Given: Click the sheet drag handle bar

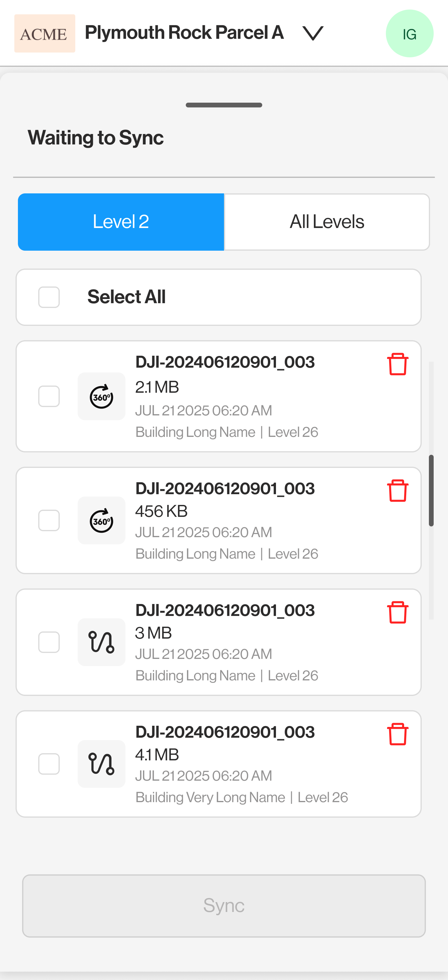Looking at the screenshot, I should click(224, 105).
